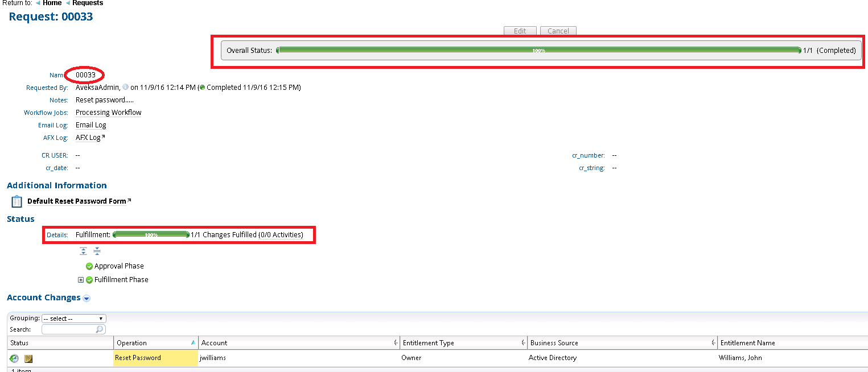Open the Processing Workflow link
This screenshot has height=372, width=868.
[x=108, y=113]
